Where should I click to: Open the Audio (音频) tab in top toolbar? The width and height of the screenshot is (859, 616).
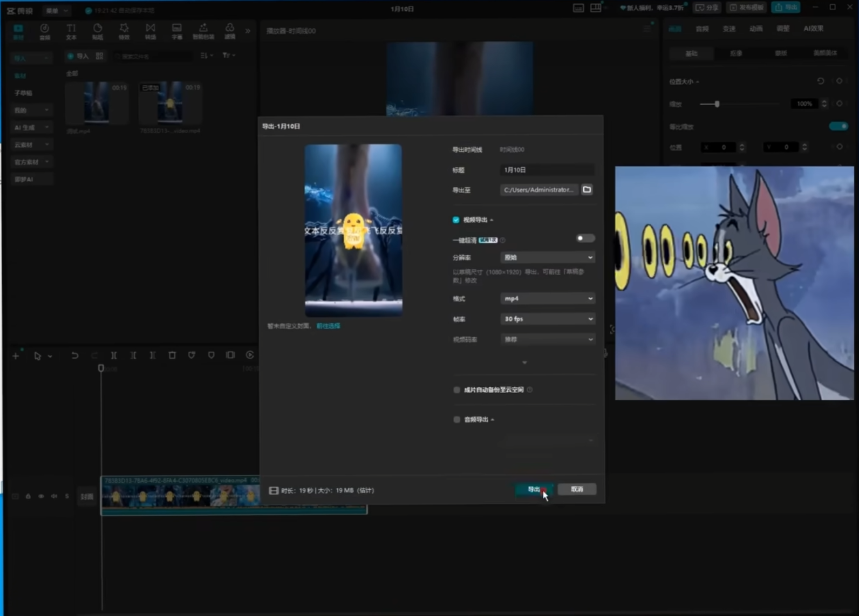click(x=45, y=31)
